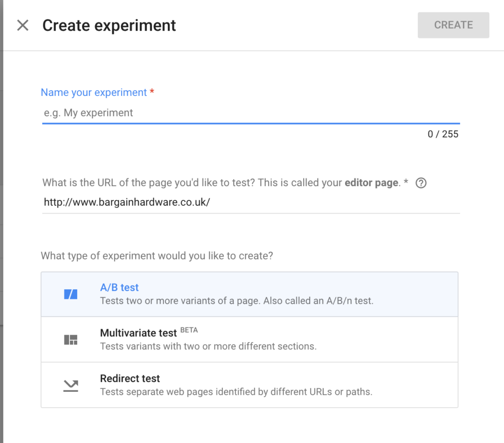504x443 pixels.
Task: Click the Redirect test description text
Action: click(x=236, y=392)
